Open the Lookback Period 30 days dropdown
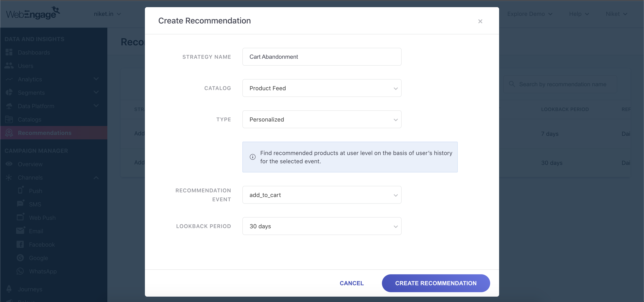 322,226
